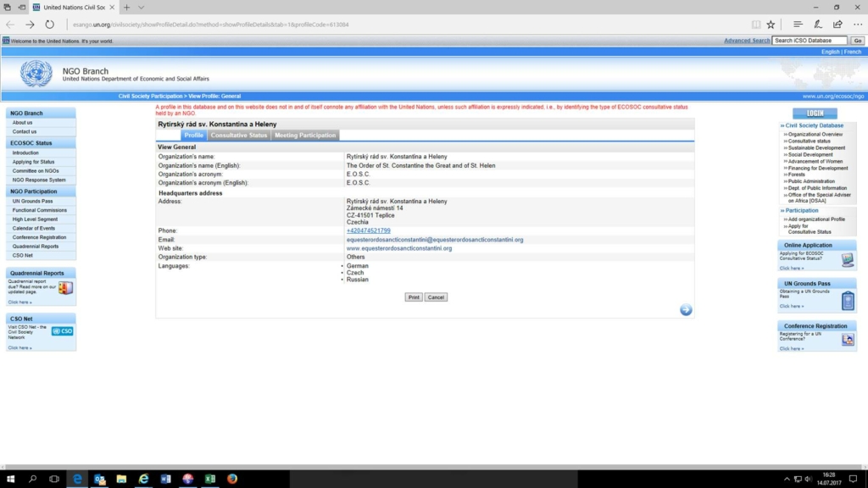868x488 pixels.
Task: Open Word from the taskbar
Action: (165, 479)
